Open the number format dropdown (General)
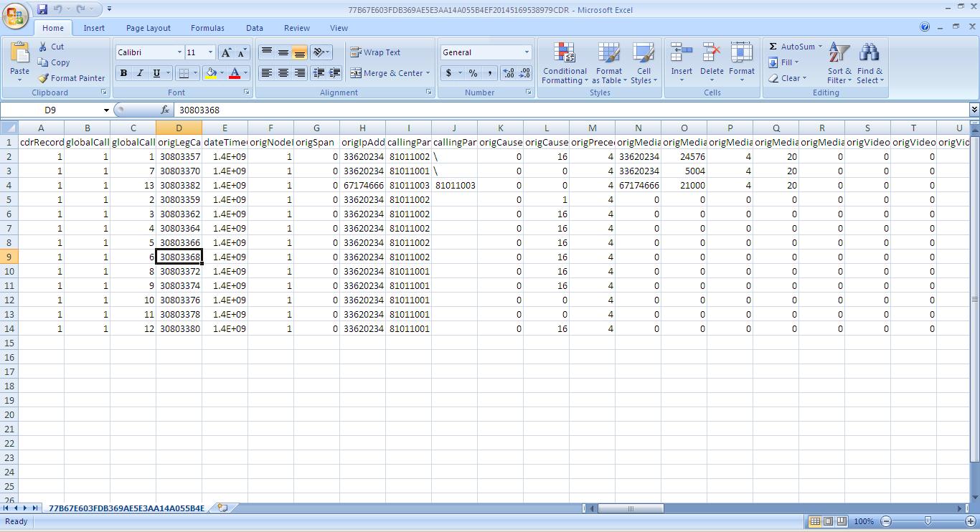 click(x=527, y=52)
